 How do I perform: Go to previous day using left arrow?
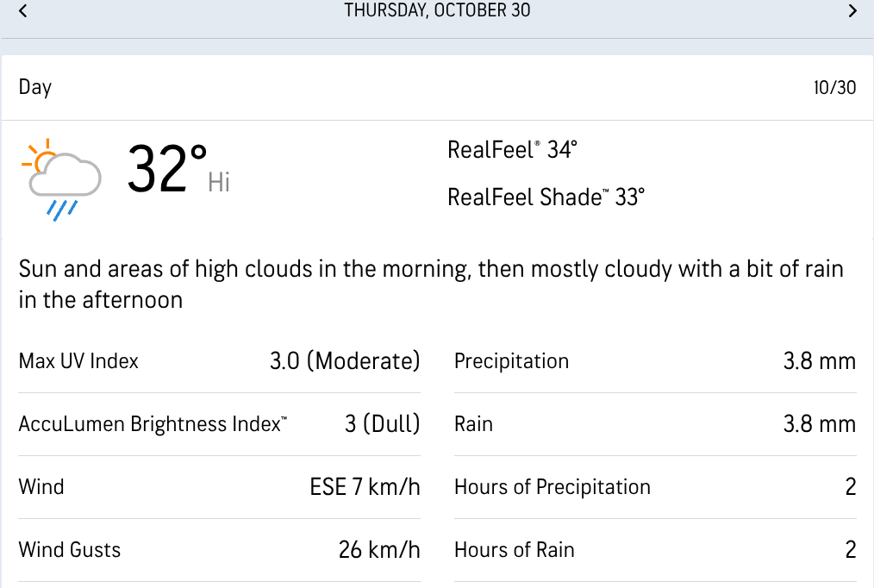coord(23,11)
